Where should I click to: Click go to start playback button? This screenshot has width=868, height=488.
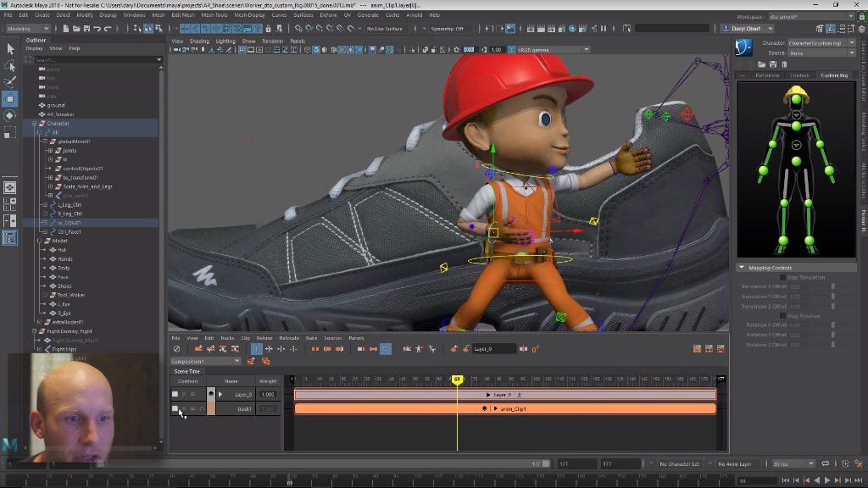coord(786,480)
